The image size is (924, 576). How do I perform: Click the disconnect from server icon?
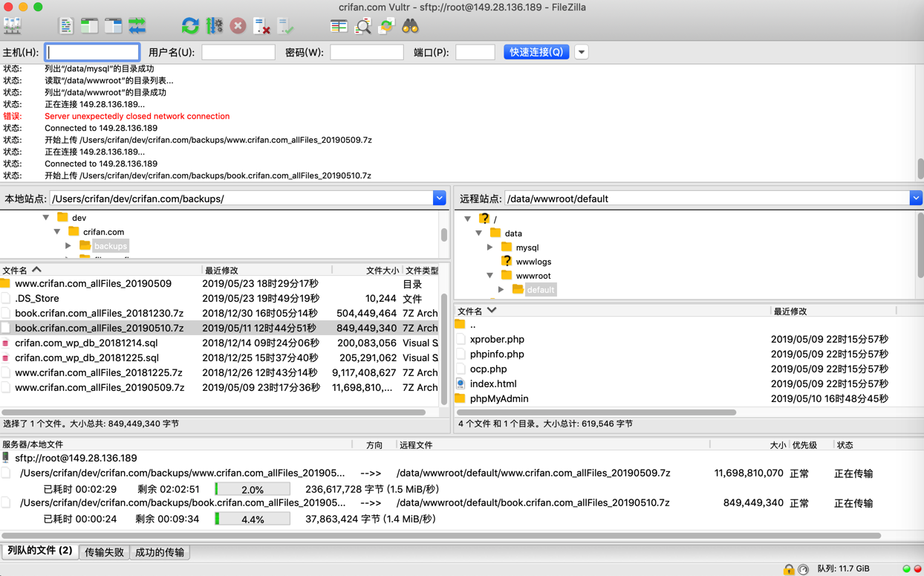261,26
